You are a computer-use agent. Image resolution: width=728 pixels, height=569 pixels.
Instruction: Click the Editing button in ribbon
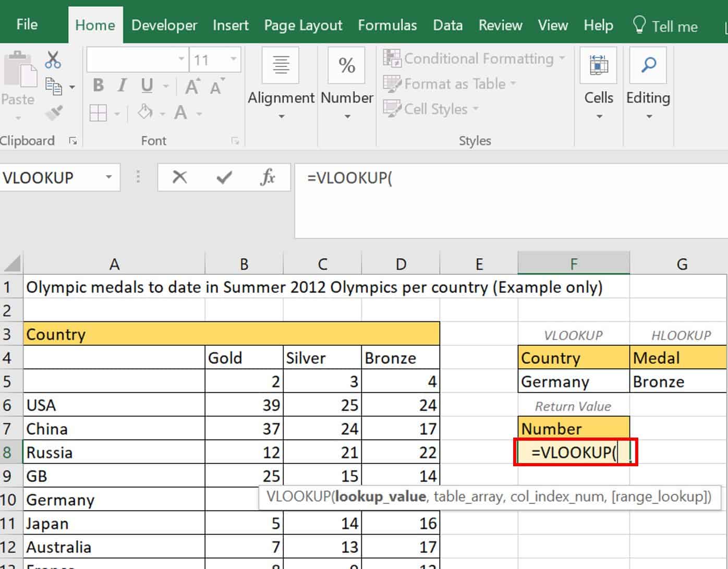[x=648, y=83]
